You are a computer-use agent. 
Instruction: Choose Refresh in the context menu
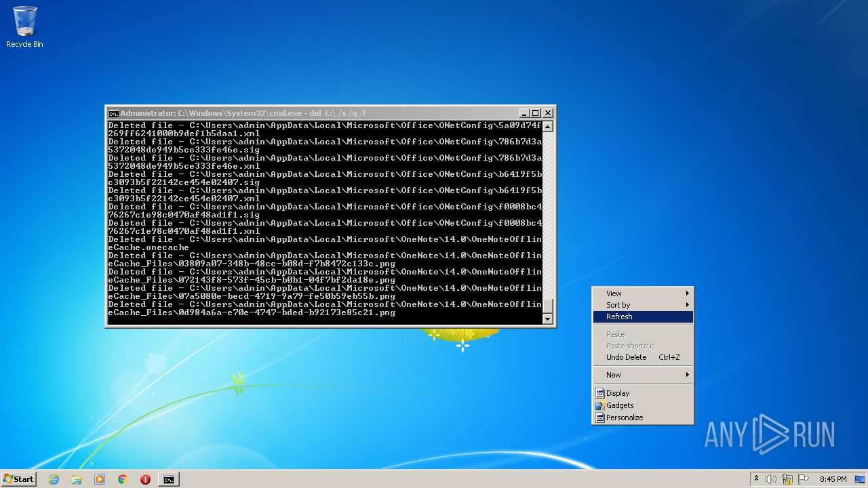coord(643,317)
